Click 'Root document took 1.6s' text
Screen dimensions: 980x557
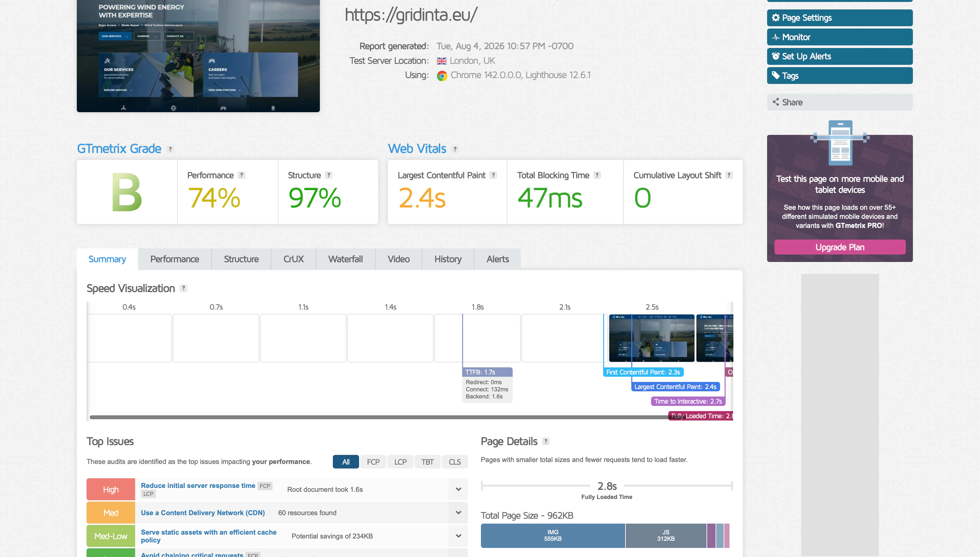tap(325, 489)
